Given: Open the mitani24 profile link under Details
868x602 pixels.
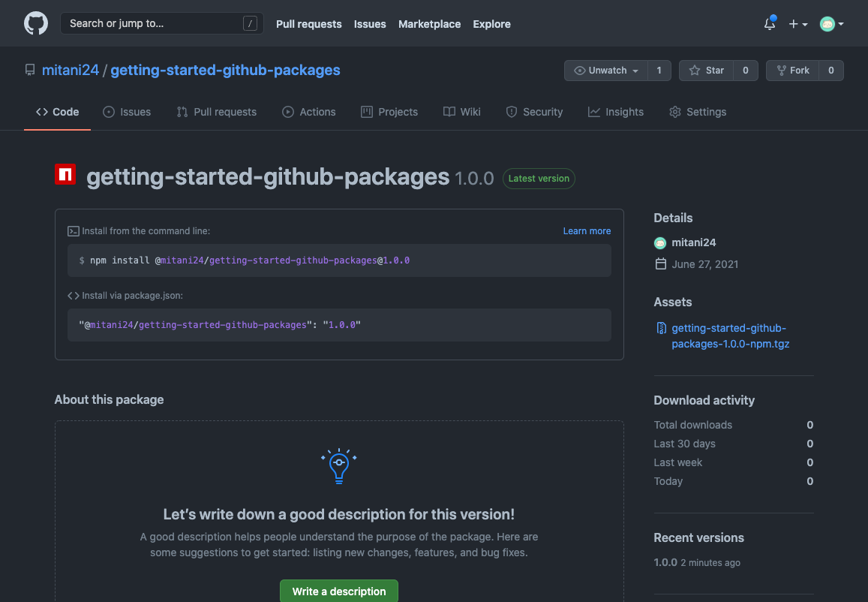Looking at the screenshot, I should tap(694, 242).
